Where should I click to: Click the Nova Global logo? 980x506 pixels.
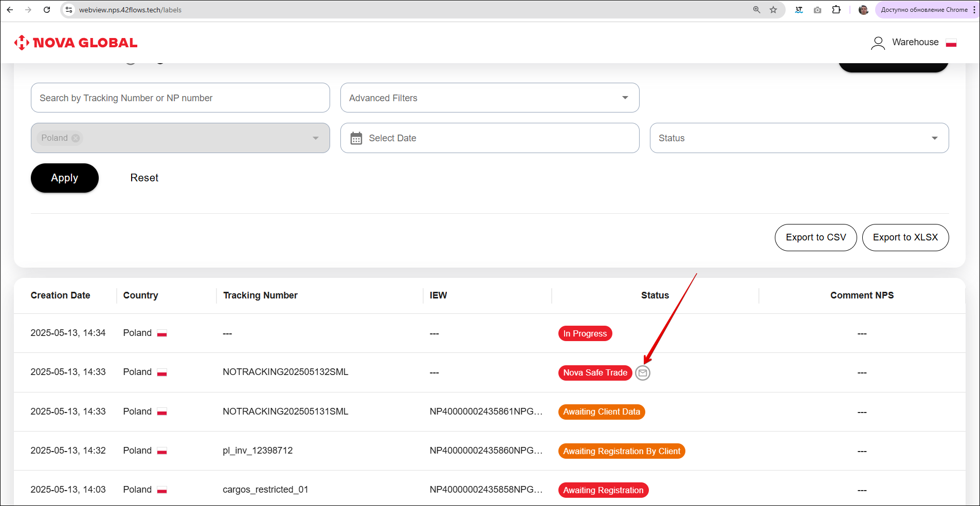(x=76, y=43)
